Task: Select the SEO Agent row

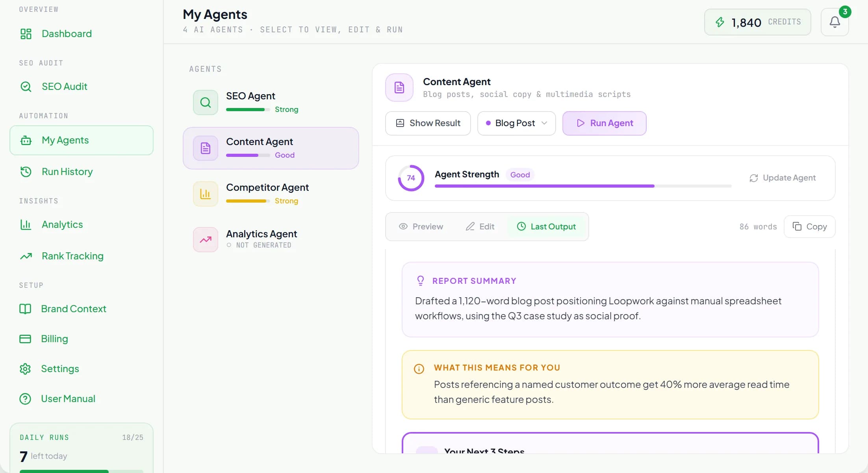Action: (x=271, y=102)
